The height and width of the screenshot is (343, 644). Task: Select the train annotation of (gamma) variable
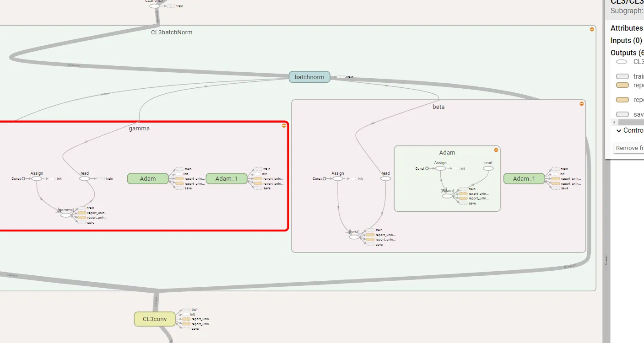click(x=82, y=208)
